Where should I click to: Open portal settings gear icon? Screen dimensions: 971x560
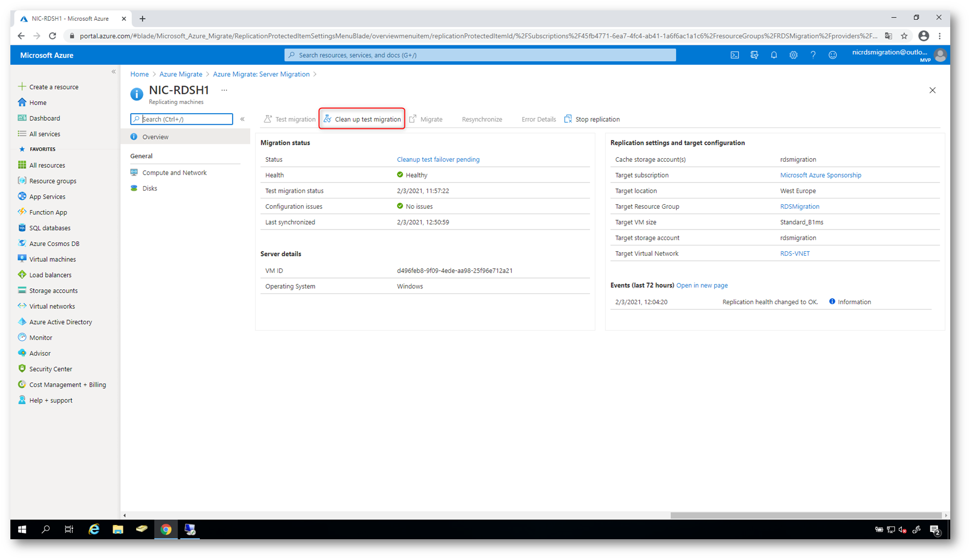[793, 55]
